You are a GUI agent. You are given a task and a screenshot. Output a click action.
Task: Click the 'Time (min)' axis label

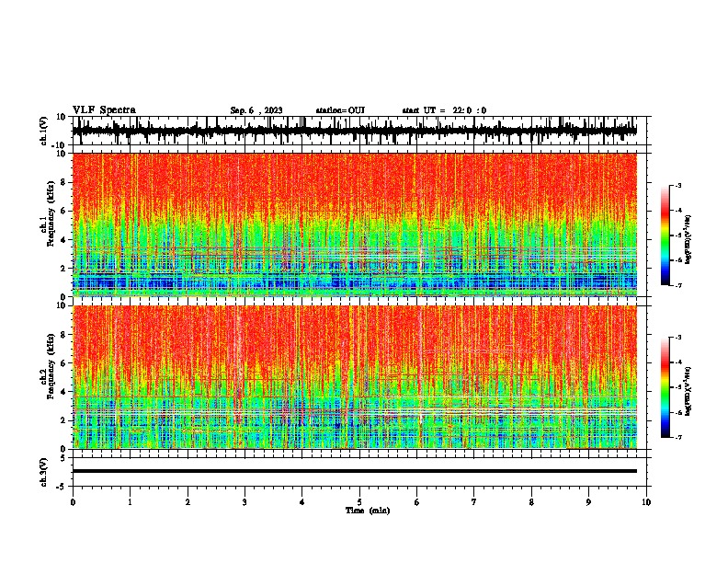click(368, 511)
